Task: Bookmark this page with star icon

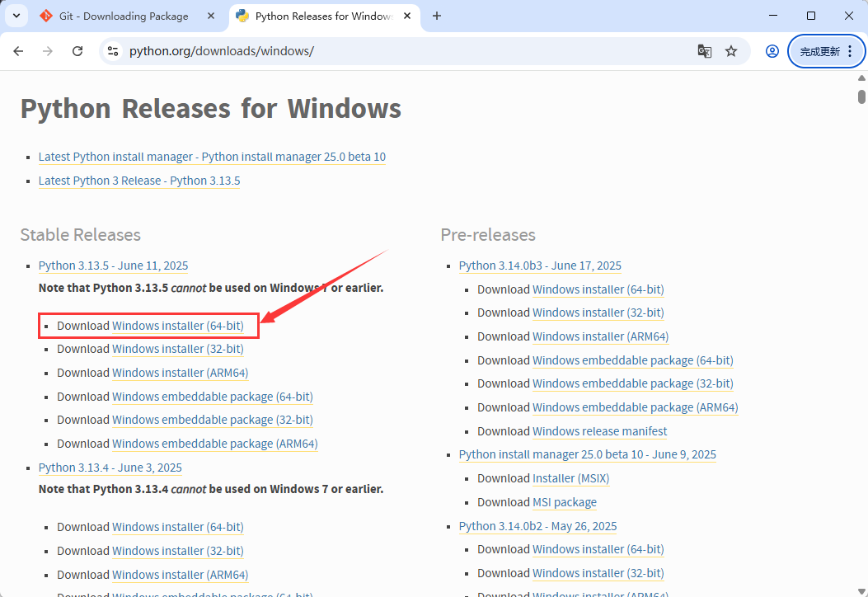Action: (731, 51)
